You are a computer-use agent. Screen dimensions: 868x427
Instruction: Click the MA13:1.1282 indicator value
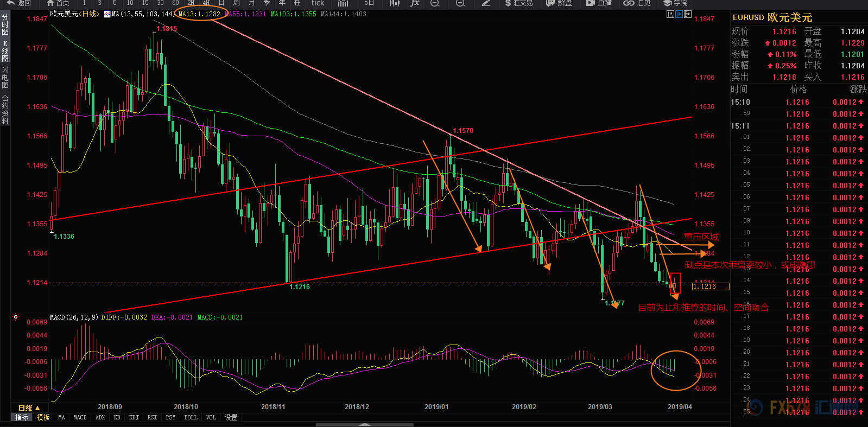[199, 14]
